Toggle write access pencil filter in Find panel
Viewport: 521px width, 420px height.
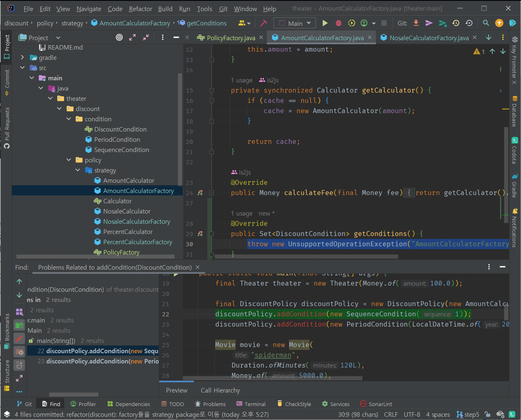click(19, 338)
